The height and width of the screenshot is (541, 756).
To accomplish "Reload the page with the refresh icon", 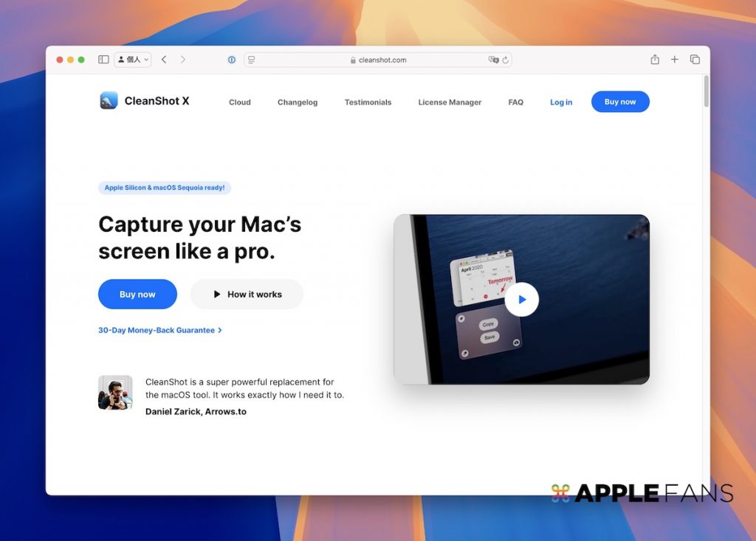I will 506,60.
